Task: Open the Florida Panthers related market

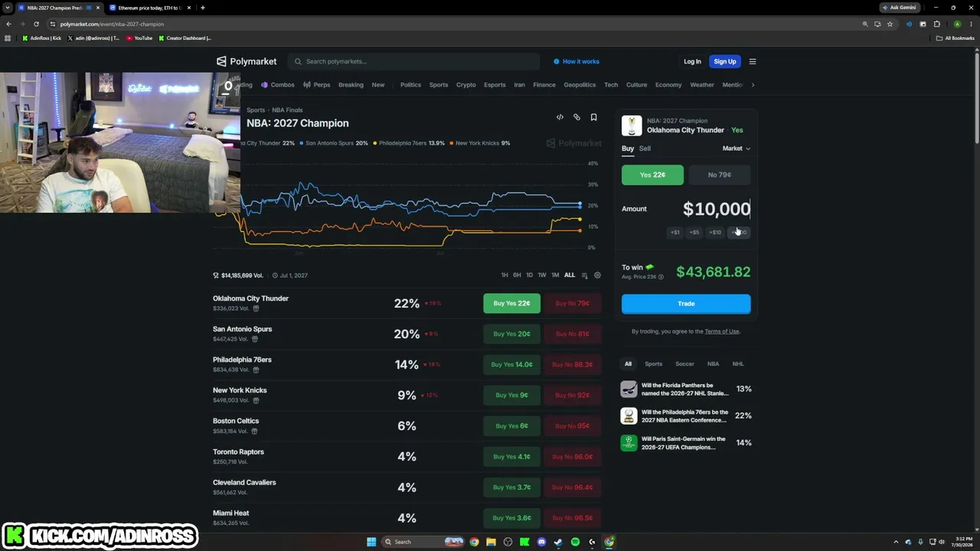Action: coord(686,390)
